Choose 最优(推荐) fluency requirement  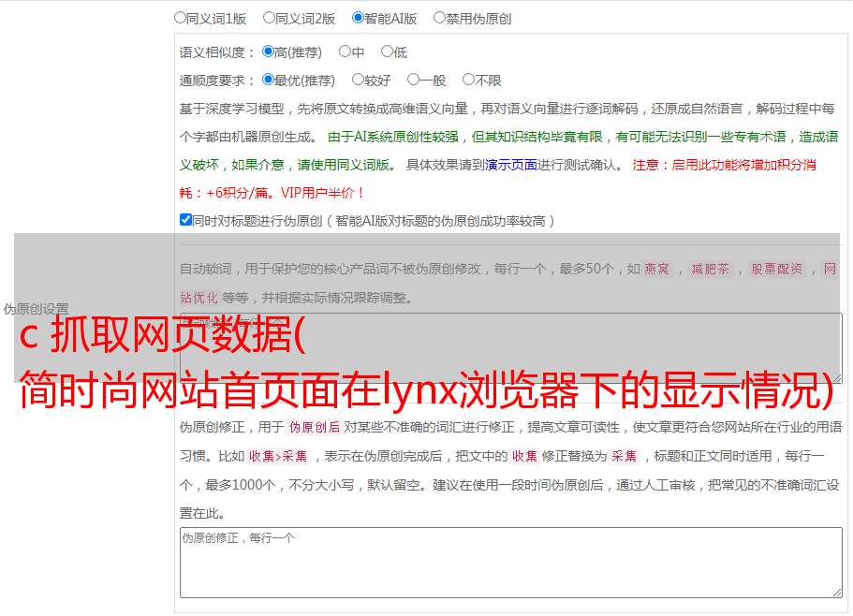pos(268,80)
